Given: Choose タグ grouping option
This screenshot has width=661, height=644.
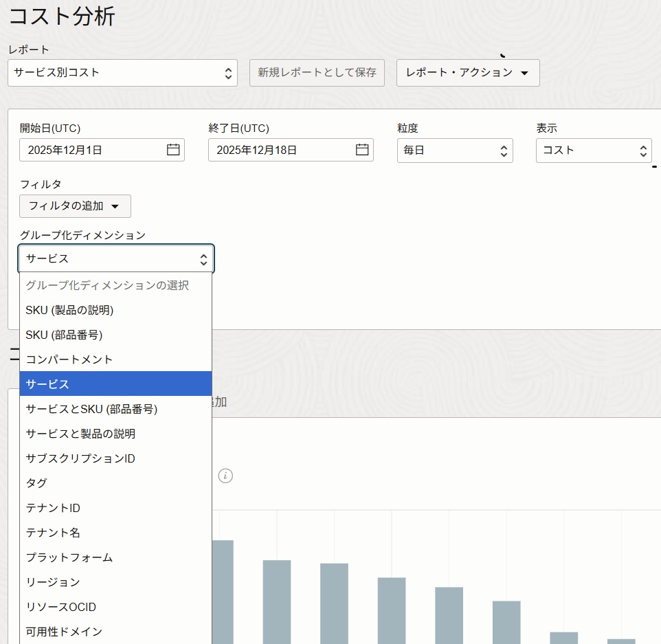Looking at the screenshot, I should point(36,483).
